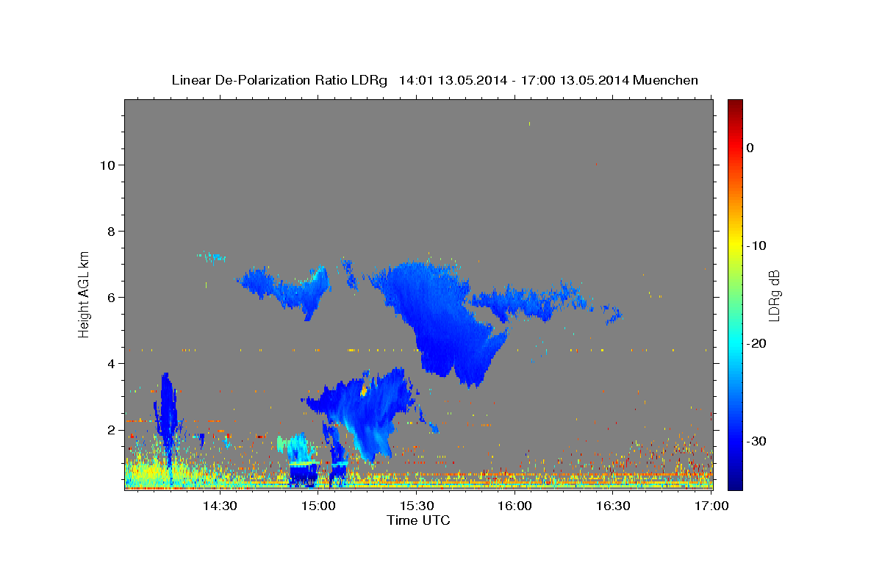Click the height tick label 4

[x=110, y=364]
